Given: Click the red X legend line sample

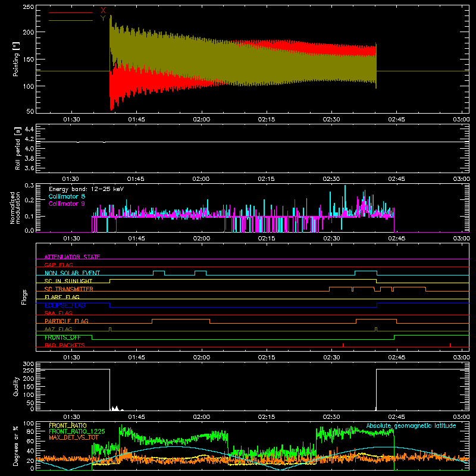Looking at the screenshot, I should 71,12.
